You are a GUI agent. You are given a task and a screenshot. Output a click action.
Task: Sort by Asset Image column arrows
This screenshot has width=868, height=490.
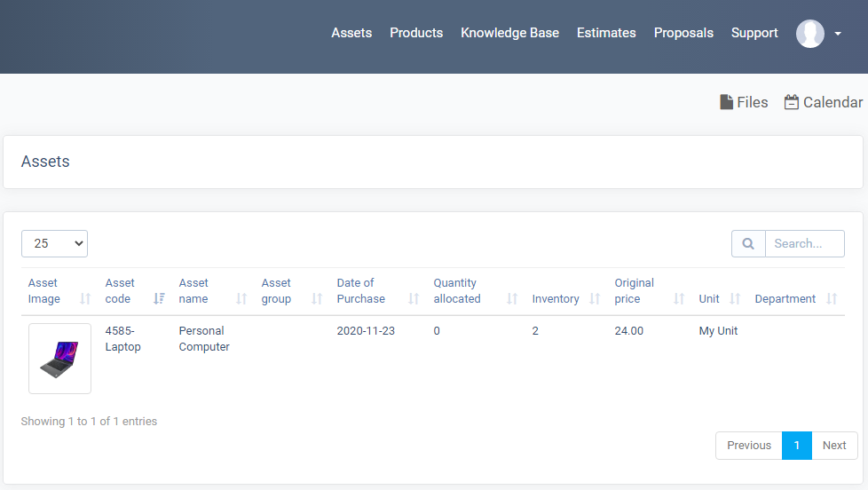[x=84, y=299]
